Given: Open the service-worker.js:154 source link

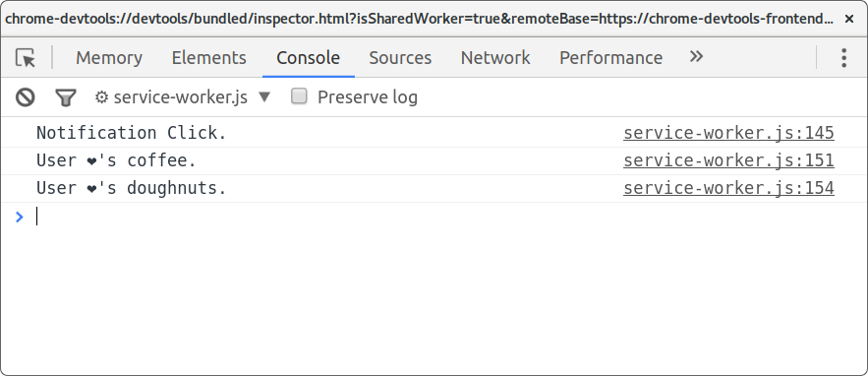Looking at the screenshot, I should 728,189.
